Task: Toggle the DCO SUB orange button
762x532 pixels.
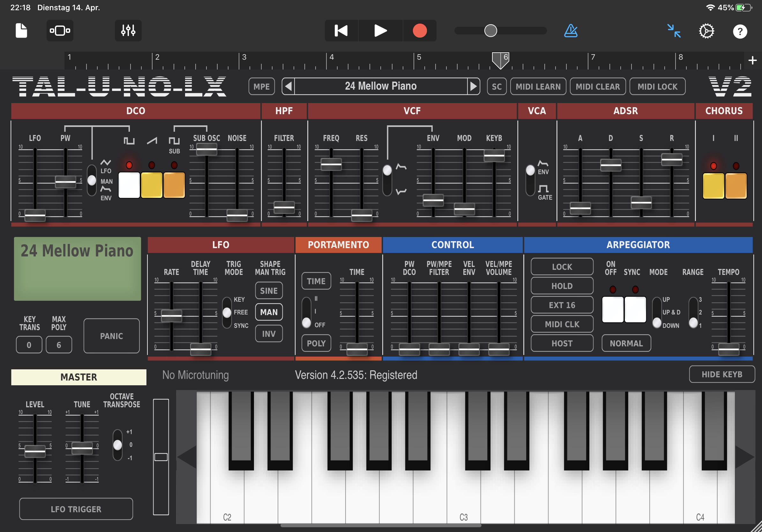Action: point(174,185)
